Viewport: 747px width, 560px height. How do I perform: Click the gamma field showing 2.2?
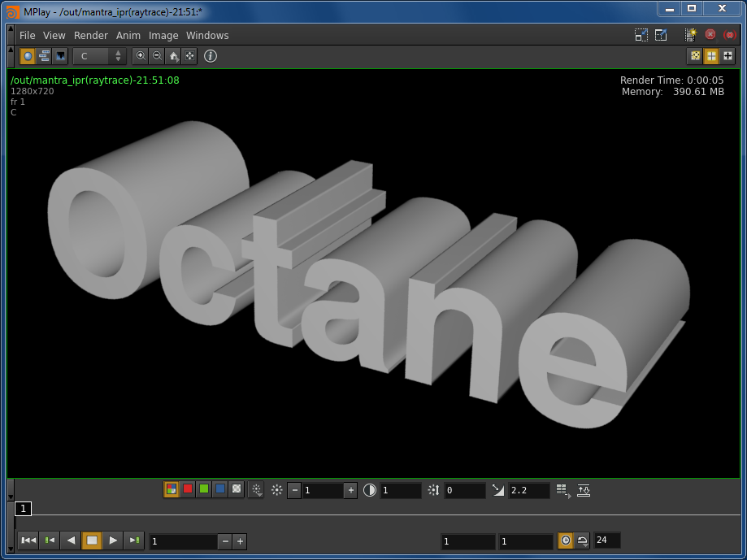tap(529, 490)
